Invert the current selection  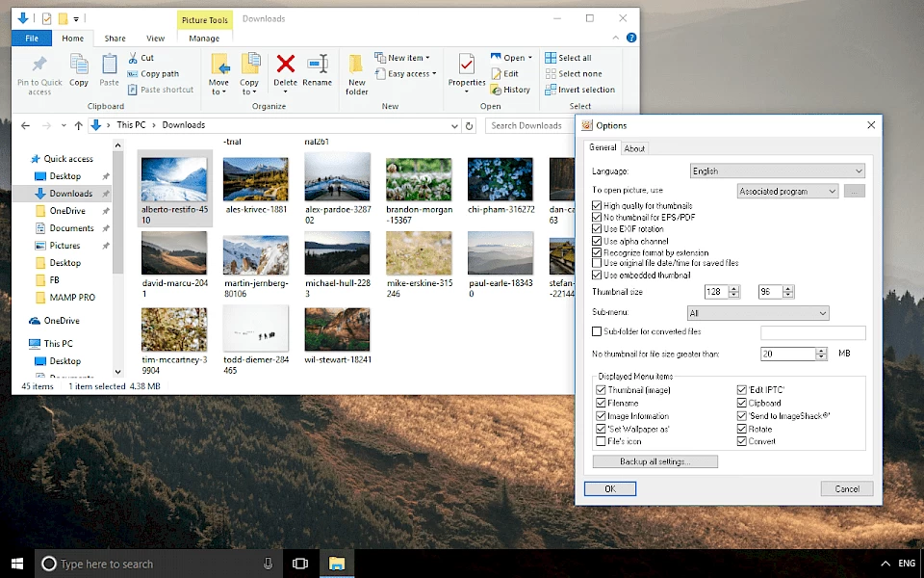pos(580,89)
